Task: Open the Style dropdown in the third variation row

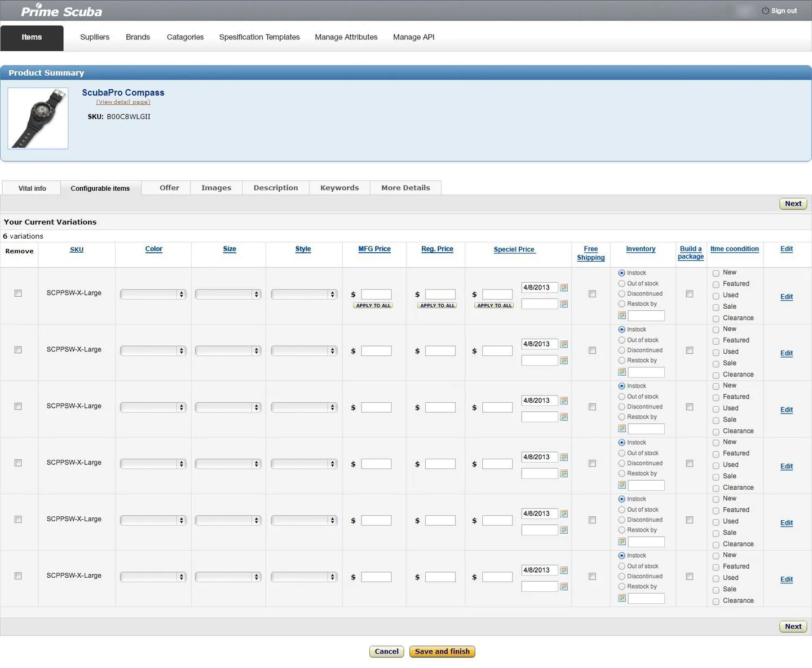Action: tap(304, 407)
